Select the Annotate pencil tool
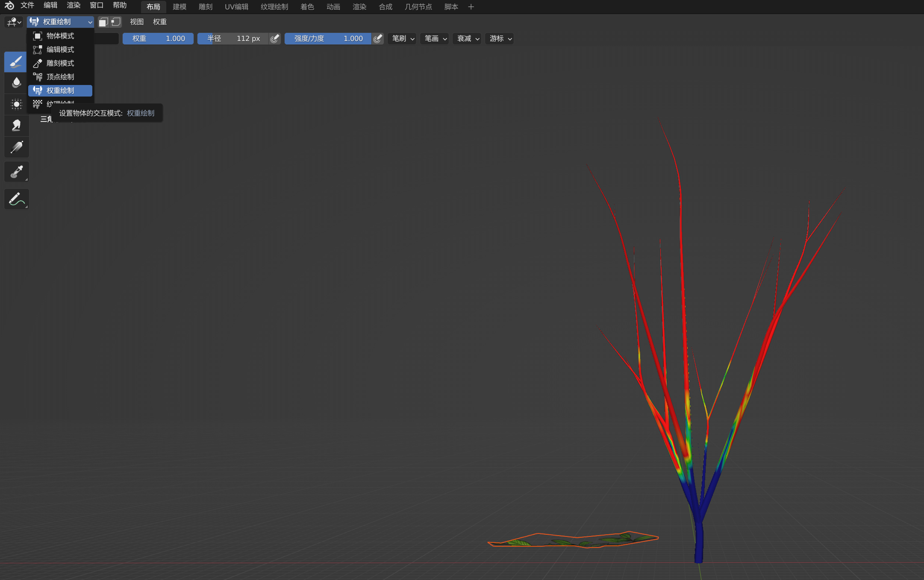 (x=16, y=199)
